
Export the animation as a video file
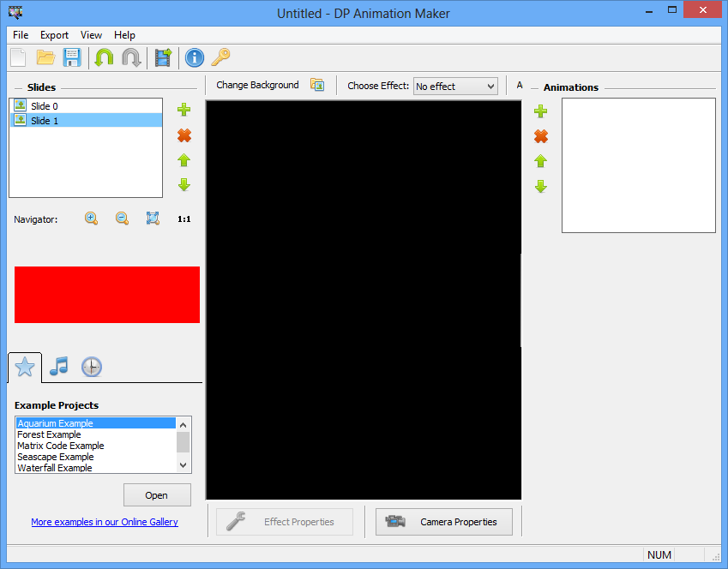pos(163,57)
